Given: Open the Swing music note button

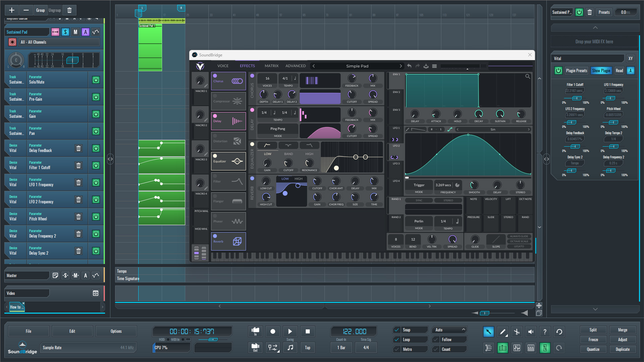Looking at the screenshot, I should click(x=290, y=348).
